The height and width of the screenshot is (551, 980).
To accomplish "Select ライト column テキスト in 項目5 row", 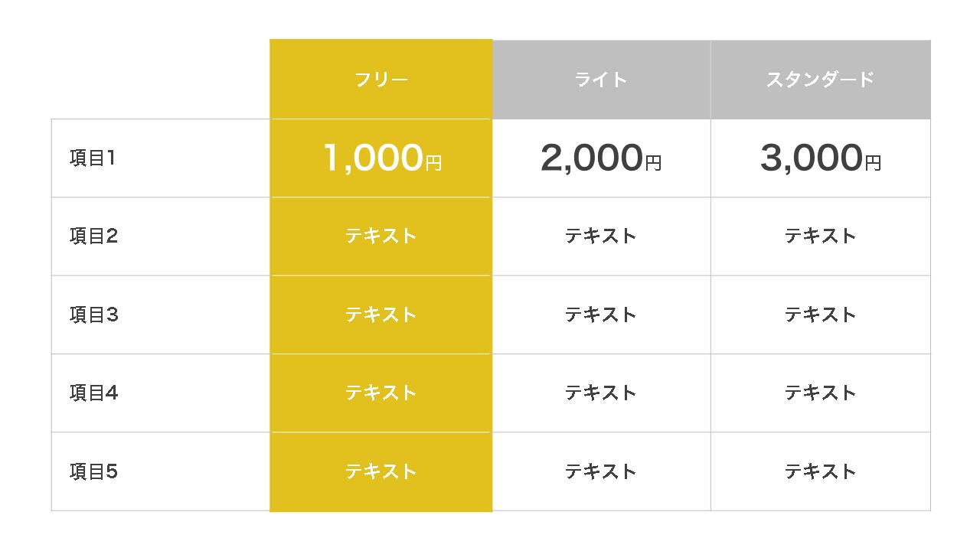I will 601,471.
